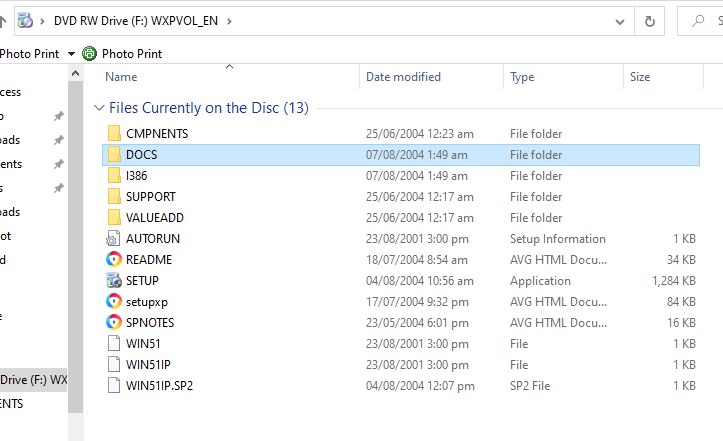Click the README AVG HTML icon
Image resolution: width=723 pixels, height=441 pixels.
[113, 259]
